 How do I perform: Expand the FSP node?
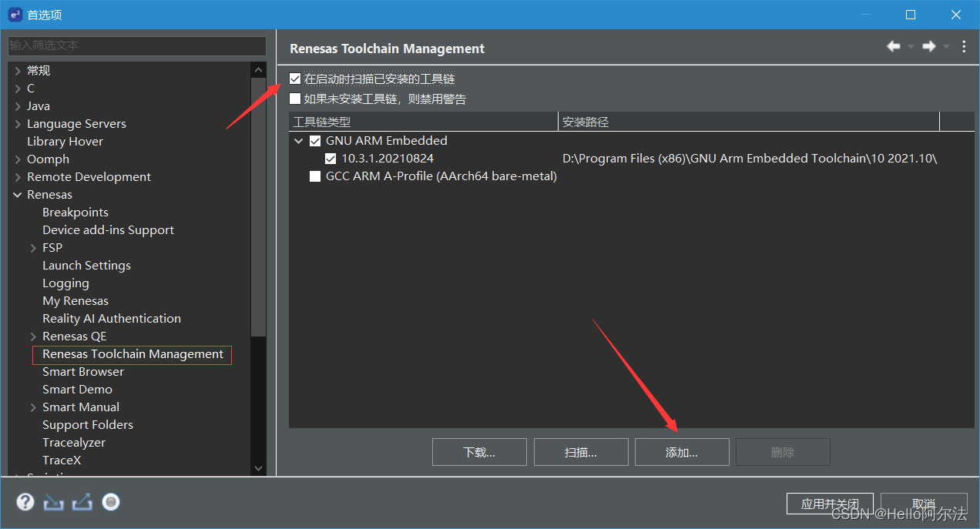(33, 248)
